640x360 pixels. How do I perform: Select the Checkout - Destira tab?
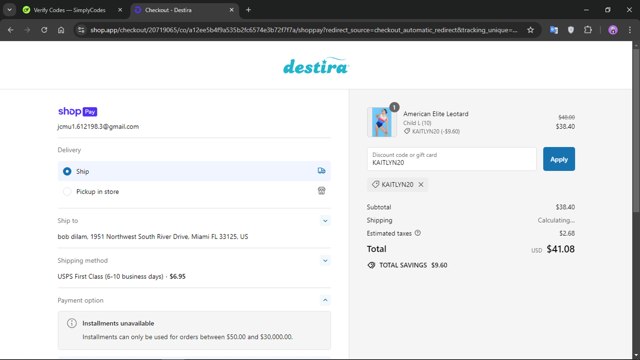click(x=184, y=10)
